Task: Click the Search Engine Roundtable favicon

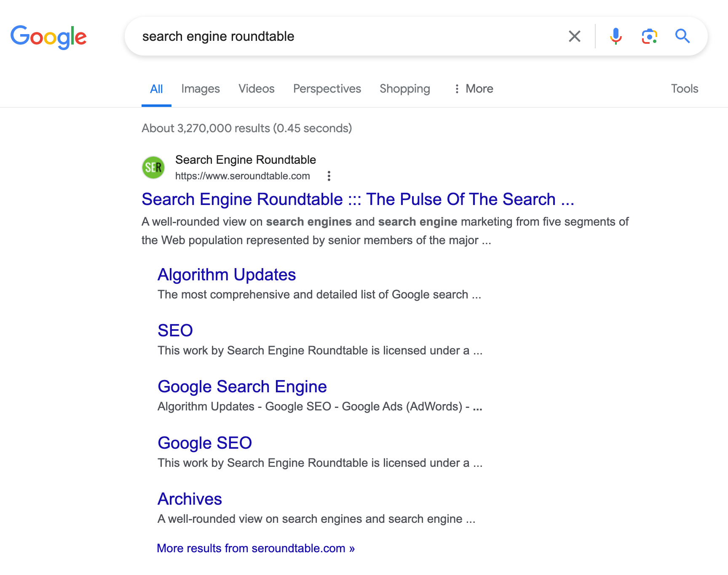Action: 153,167
